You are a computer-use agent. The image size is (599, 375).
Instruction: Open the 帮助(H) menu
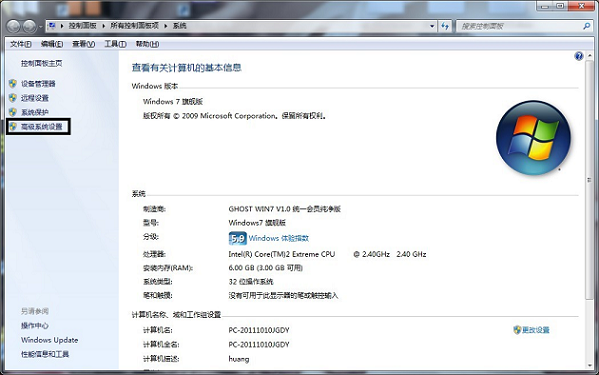point(147,44)
